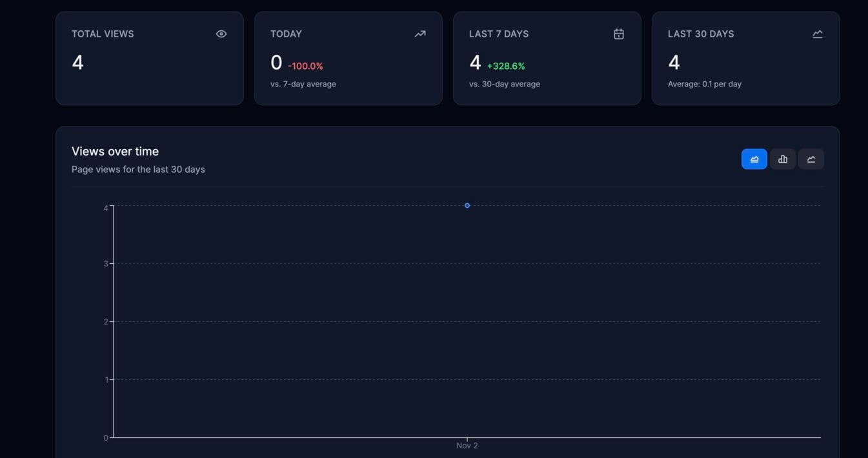Click the eye icon on Total Views card
Screen dimensions: 868x458
(x=221, y=34)
